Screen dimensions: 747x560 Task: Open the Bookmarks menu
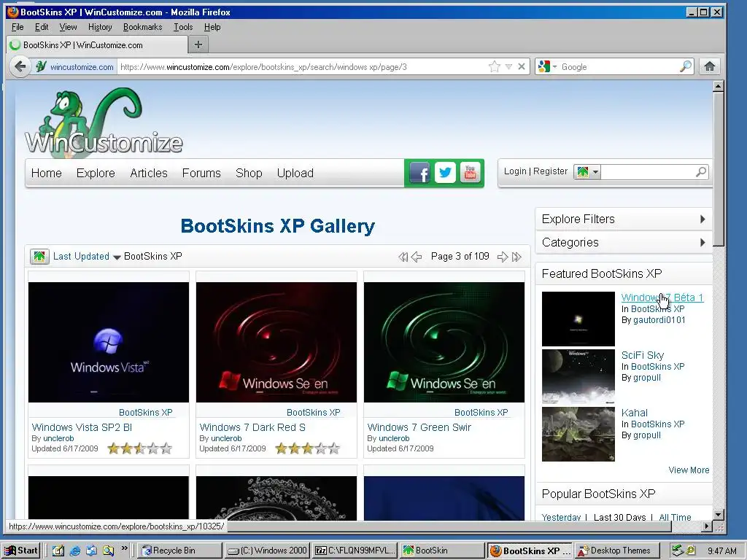(142, 27)
